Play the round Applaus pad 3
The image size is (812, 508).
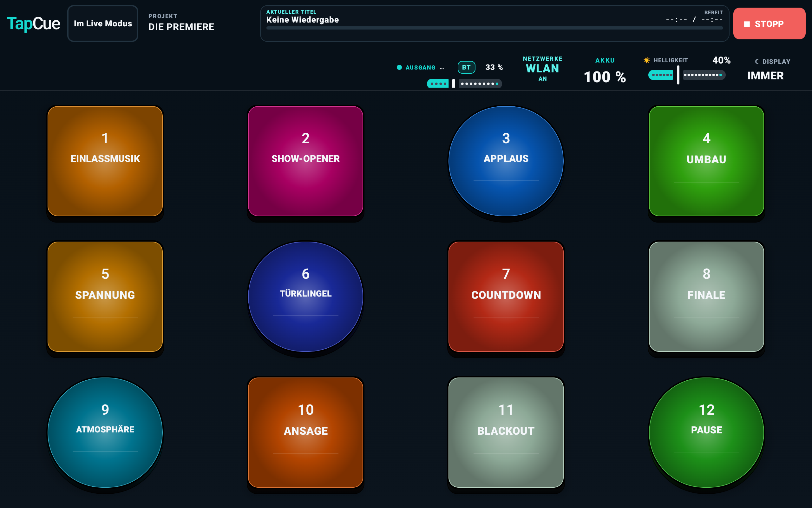pyautogui.click(x=506, y=161)
